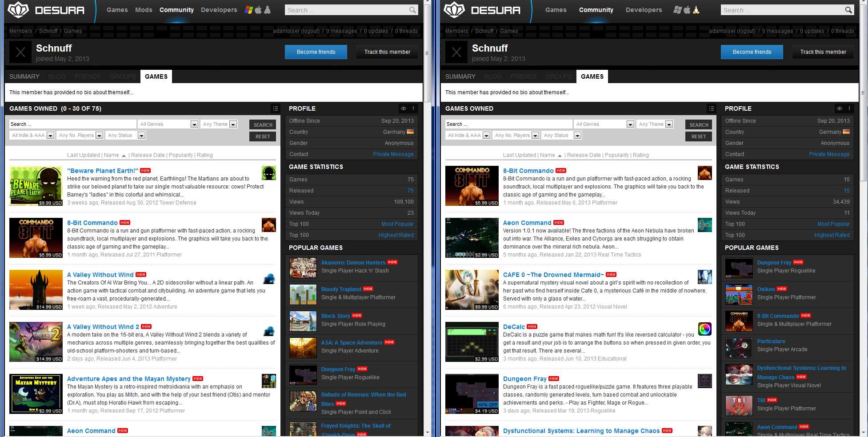Switch to SUMMARY tab in left window

[x=24, y=76]
